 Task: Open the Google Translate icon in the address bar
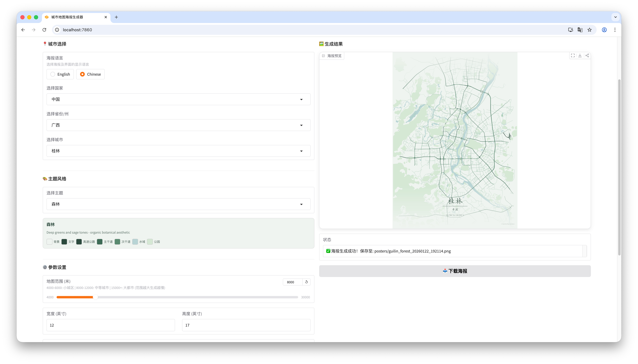click(580, 30)
